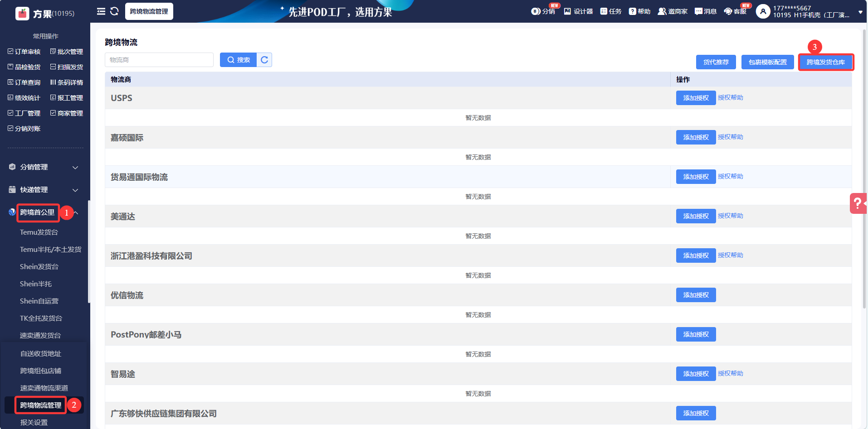The image size is (868, 429).
Task: Open 报工管理 shortcut
Action: coord(67,98)
